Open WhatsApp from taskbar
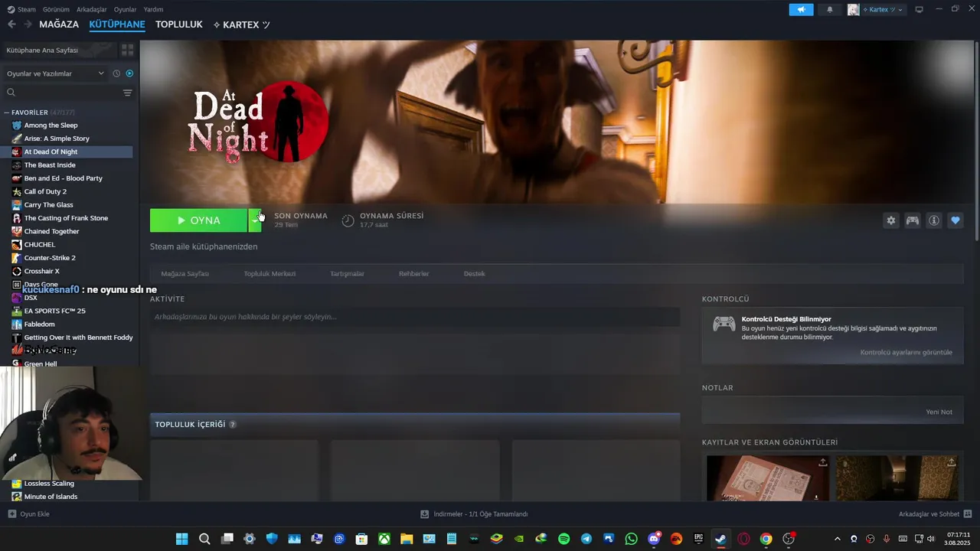The width and height of the screenshot is (980, 551). click(x=631, y=539)
